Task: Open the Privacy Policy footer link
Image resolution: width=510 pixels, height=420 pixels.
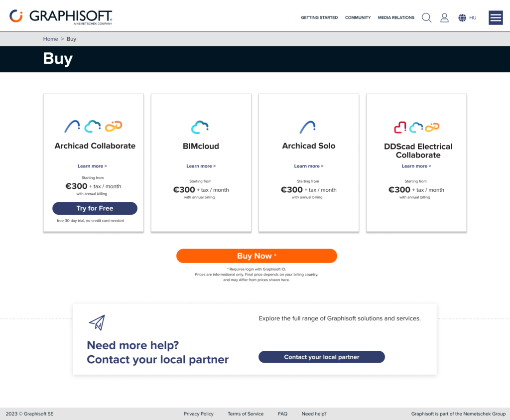Action: (x=198, y=414)
